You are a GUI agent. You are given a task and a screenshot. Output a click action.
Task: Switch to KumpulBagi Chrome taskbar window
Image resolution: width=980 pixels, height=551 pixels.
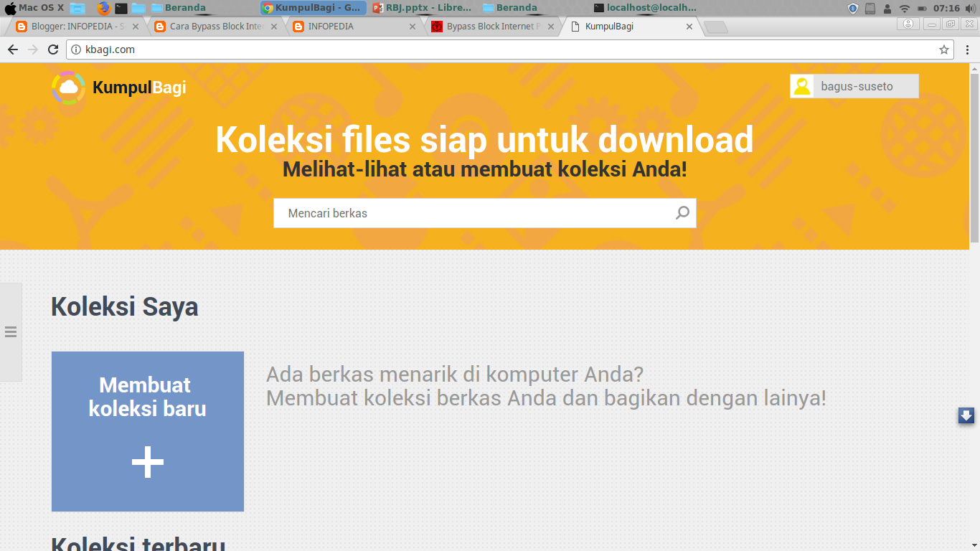point(313,8)
